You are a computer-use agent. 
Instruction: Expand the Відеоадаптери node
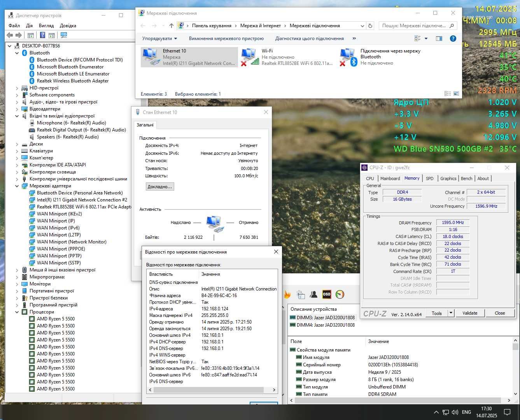tap(17, 109)
